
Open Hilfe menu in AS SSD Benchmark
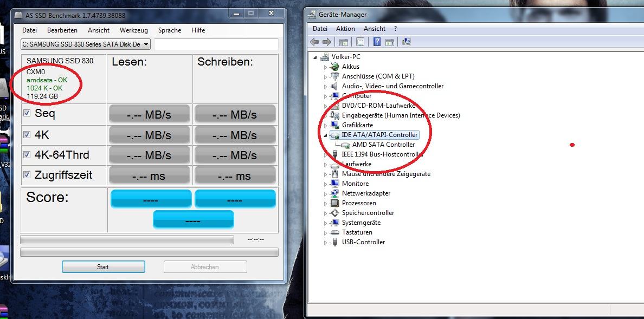[198, 30]
